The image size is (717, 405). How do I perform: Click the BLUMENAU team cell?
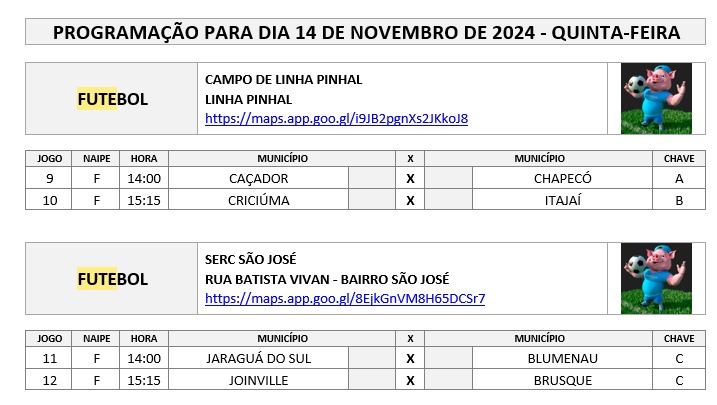tap(562, 358)
